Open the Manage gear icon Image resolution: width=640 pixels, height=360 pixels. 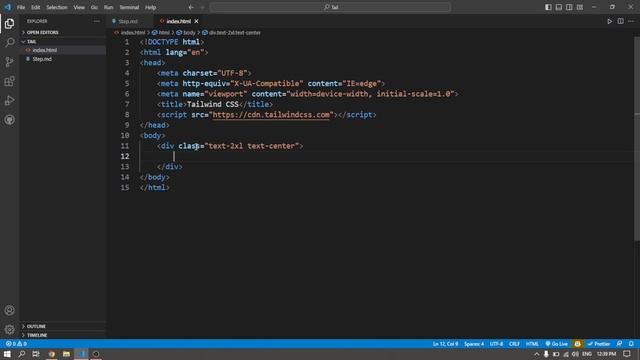click(9, 329)
